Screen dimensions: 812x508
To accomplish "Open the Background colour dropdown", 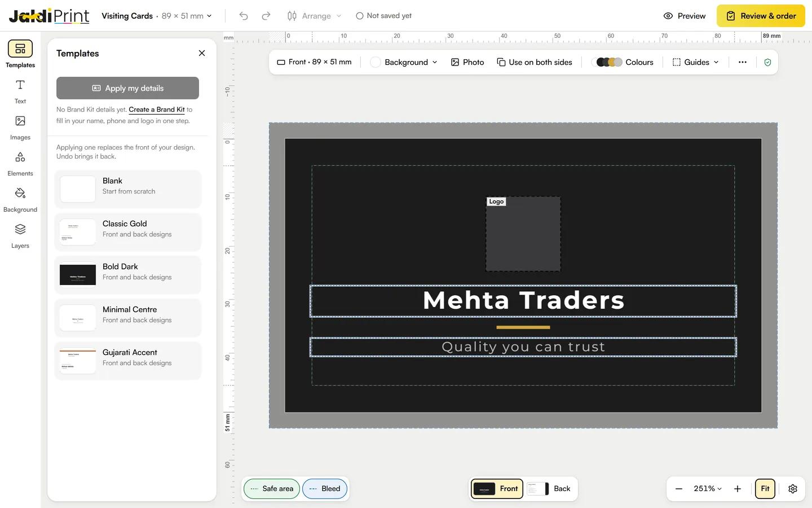I will tap(404, 62).
